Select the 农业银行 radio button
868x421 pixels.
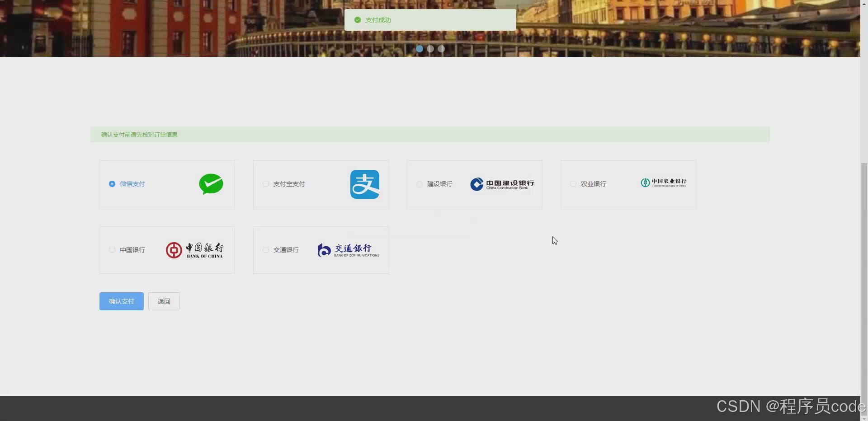point(573,184)
